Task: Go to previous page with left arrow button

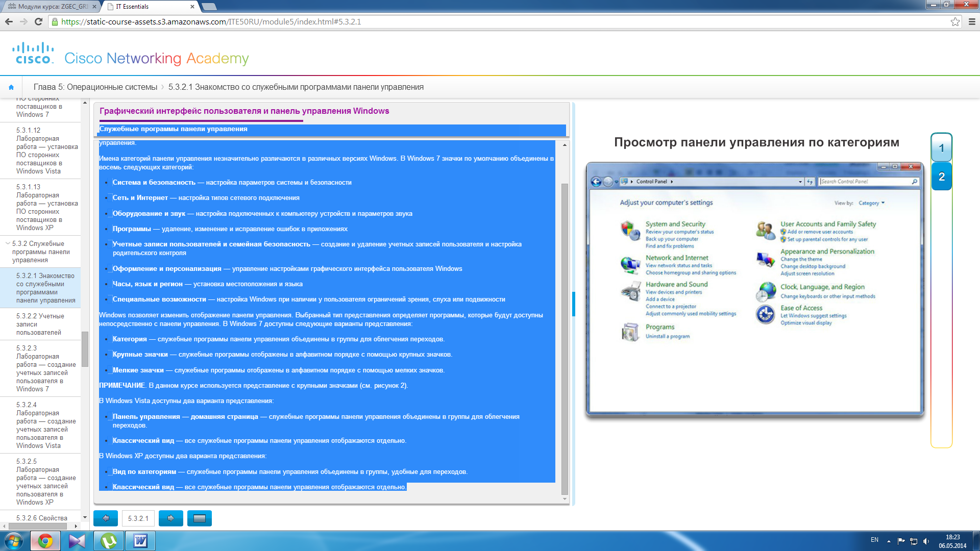Action: click(106, 518)
